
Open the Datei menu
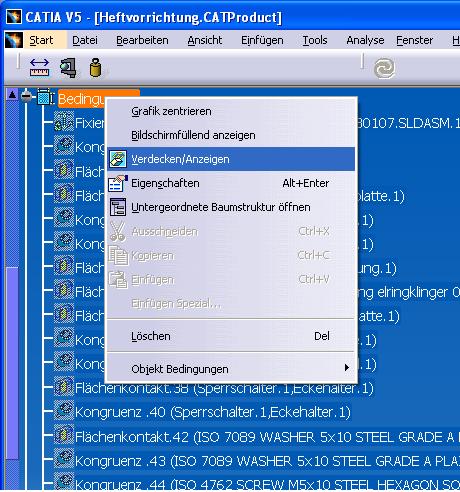[85, 40]
